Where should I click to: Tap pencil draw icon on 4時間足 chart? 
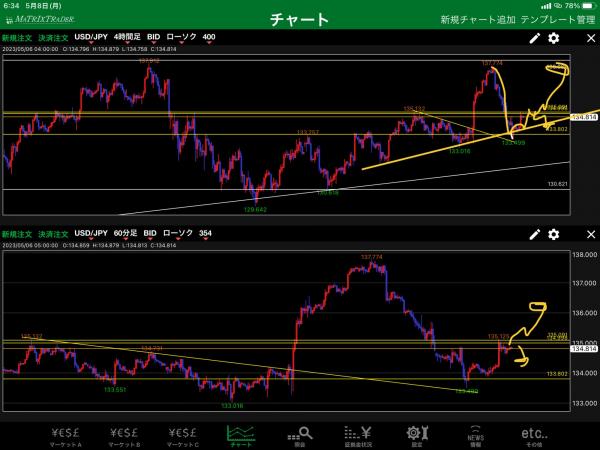[535, 38]
